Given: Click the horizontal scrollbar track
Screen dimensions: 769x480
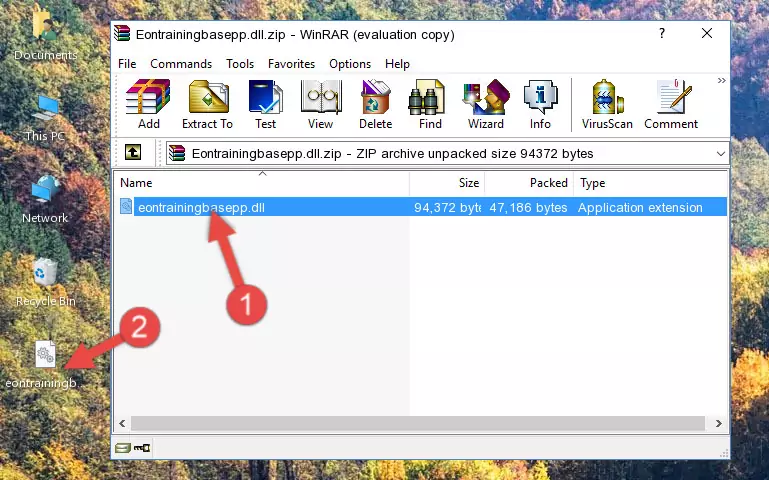Looking at the screenshot, I should (417, 423).
